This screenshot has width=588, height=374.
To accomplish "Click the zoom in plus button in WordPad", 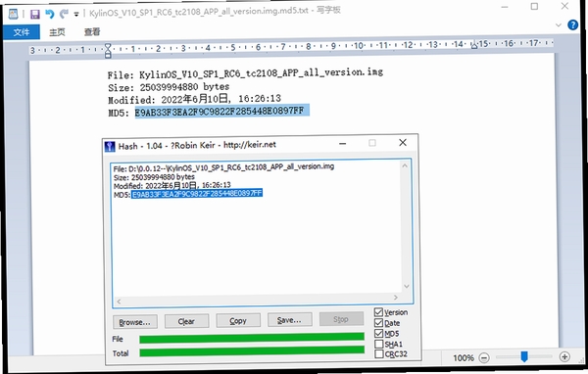I will click(x=564, y=356).
